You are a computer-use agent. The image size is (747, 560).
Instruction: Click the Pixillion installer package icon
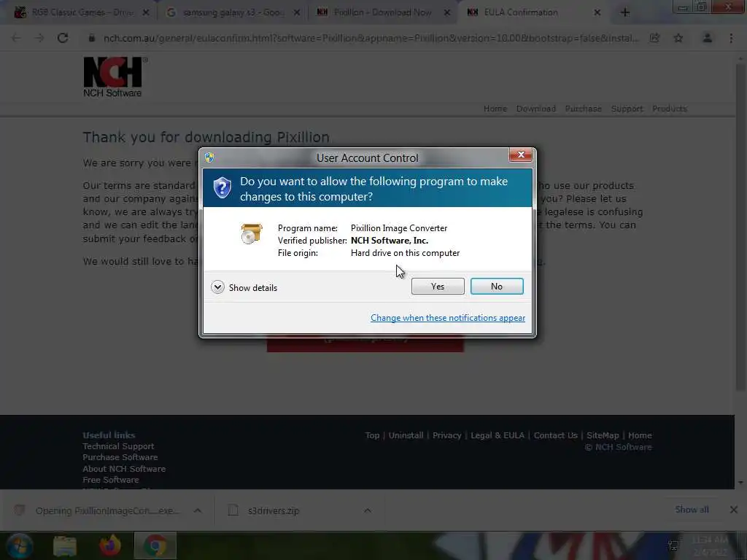pyautogui.click(x=252, y=233)
